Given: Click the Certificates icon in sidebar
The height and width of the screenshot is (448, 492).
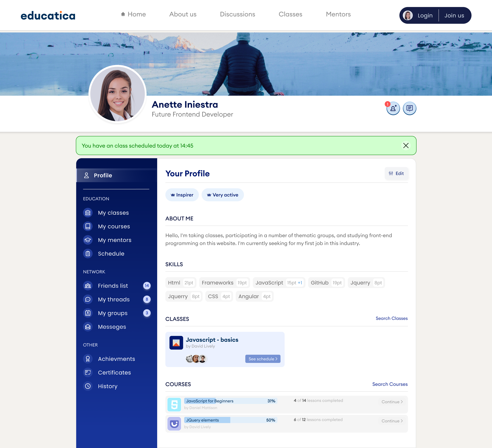Looking at the screenshot, I should [x=88, y=372].
